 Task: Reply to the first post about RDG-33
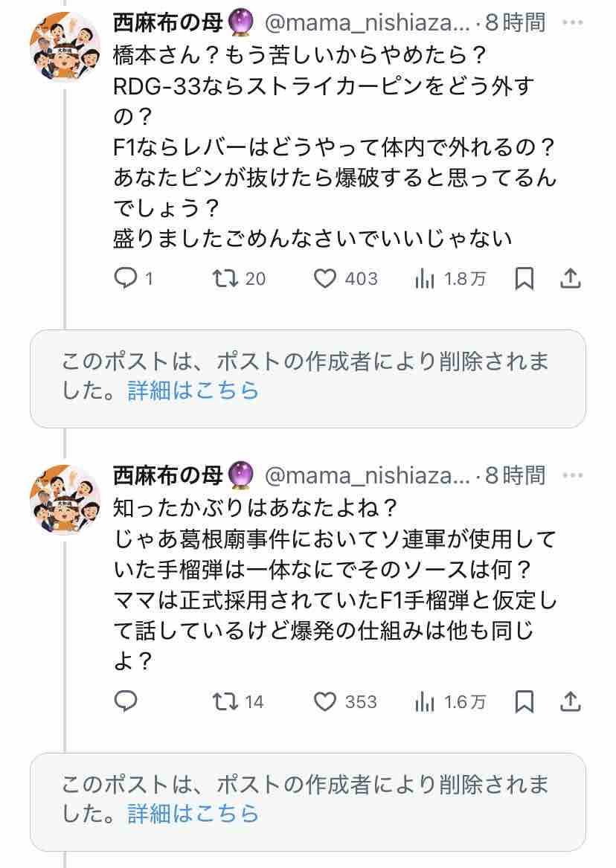[133, 278]
